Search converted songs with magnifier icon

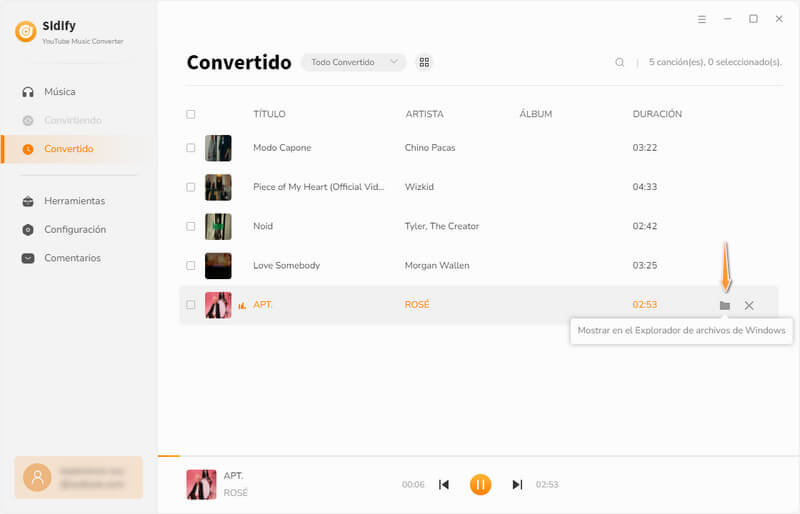619,62
